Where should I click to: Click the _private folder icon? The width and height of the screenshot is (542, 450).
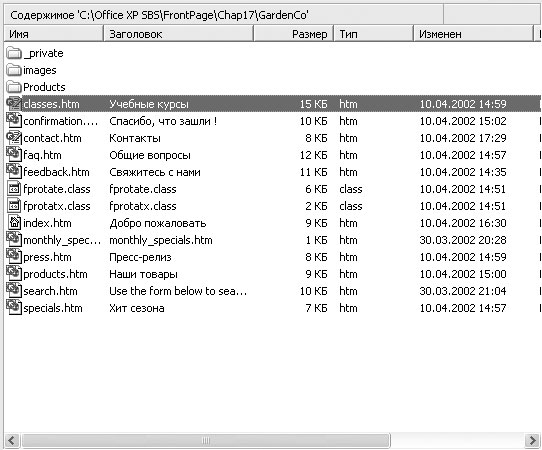(x=14, y=53)
